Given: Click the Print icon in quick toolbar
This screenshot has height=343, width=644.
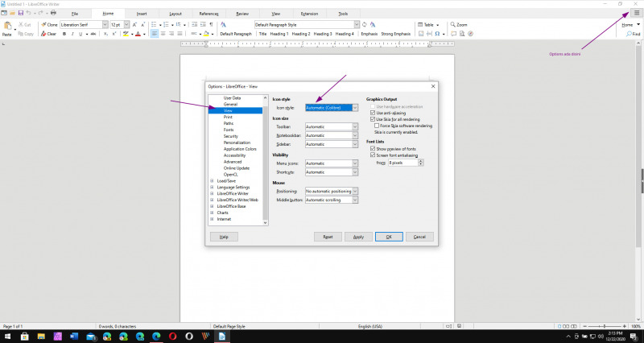Looking at the screenshot, I should tap(53, 13).
